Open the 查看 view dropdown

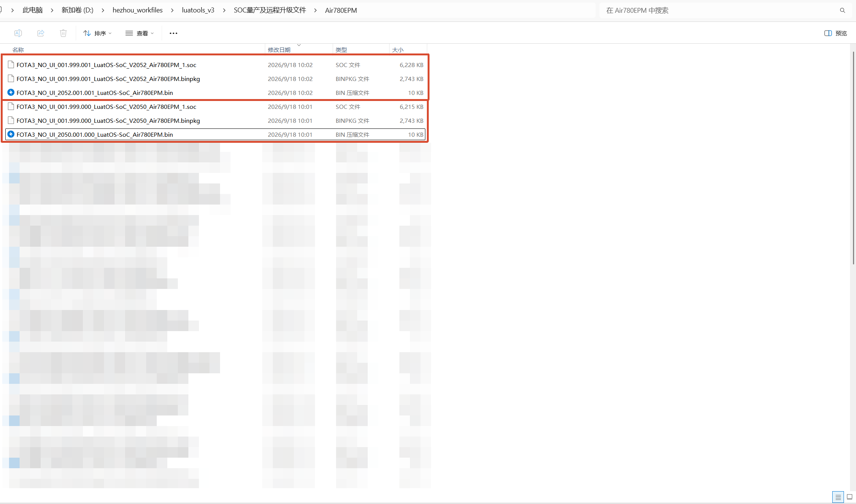pyautogui.click(x=140, y=33)
